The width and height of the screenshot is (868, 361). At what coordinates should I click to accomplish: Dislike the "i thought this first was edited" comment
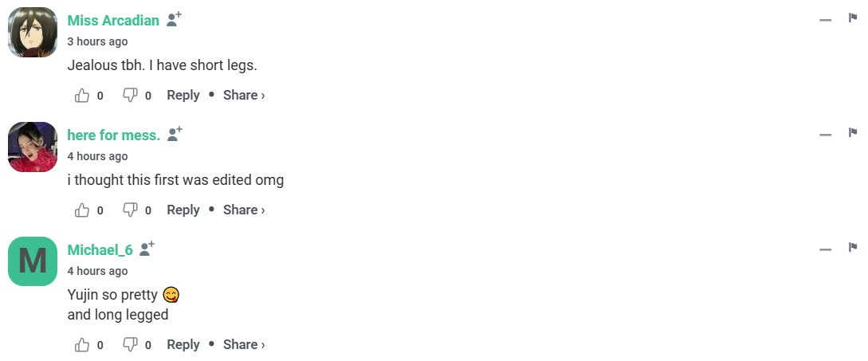coord(130,210)
